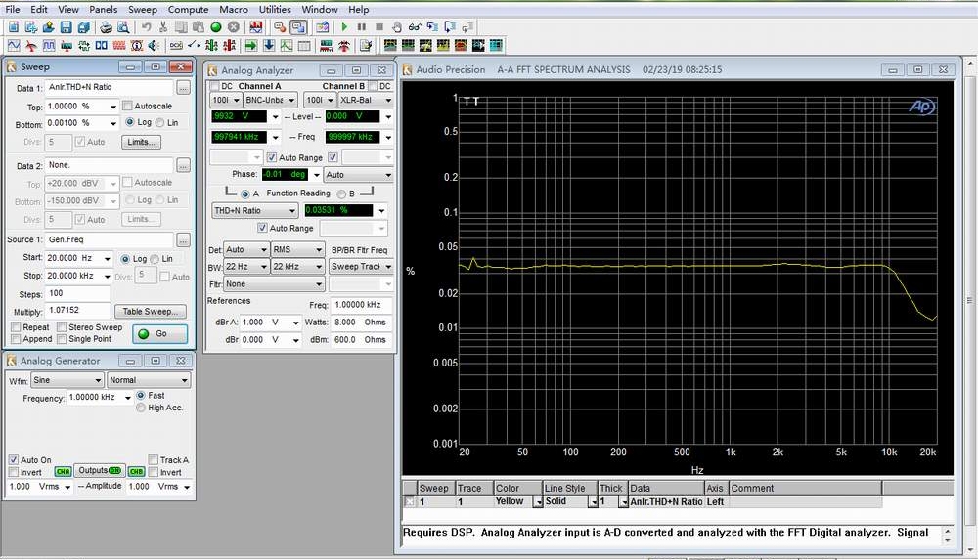Image resolution: width=978 pixels, height=560 pixels.
Task: Click the Limits... button for Data 1
Action: click(x=142, y=142)
